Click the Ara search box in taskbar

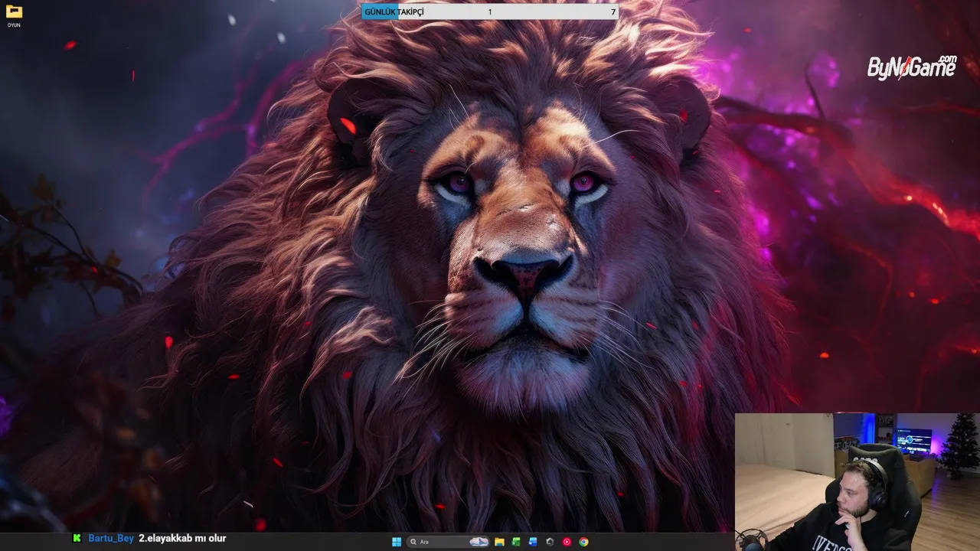coord(449,542)
